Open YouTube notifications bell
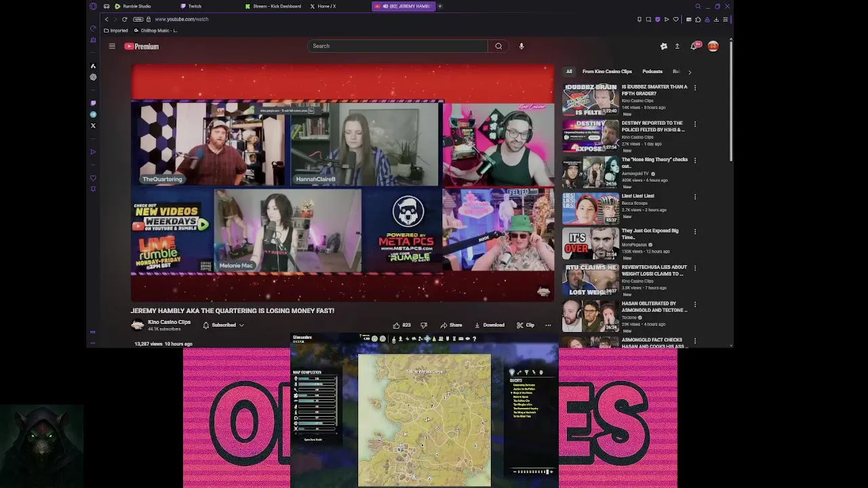Image resolution: width=868 pixels, height=488 pixels. (x=694, y=46)
